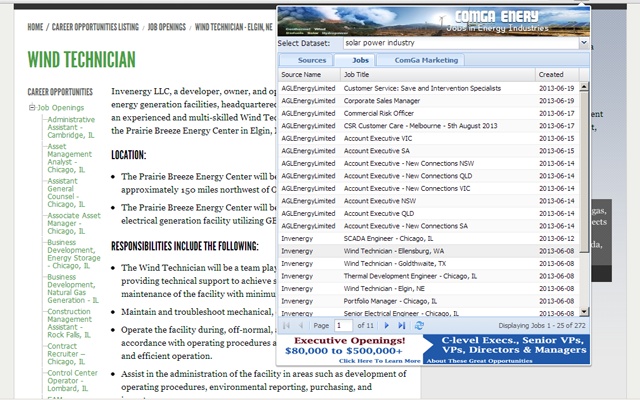Select Thermal Development Engineer - Chicago row
640x400 pixels.
(x=429, y=276)
